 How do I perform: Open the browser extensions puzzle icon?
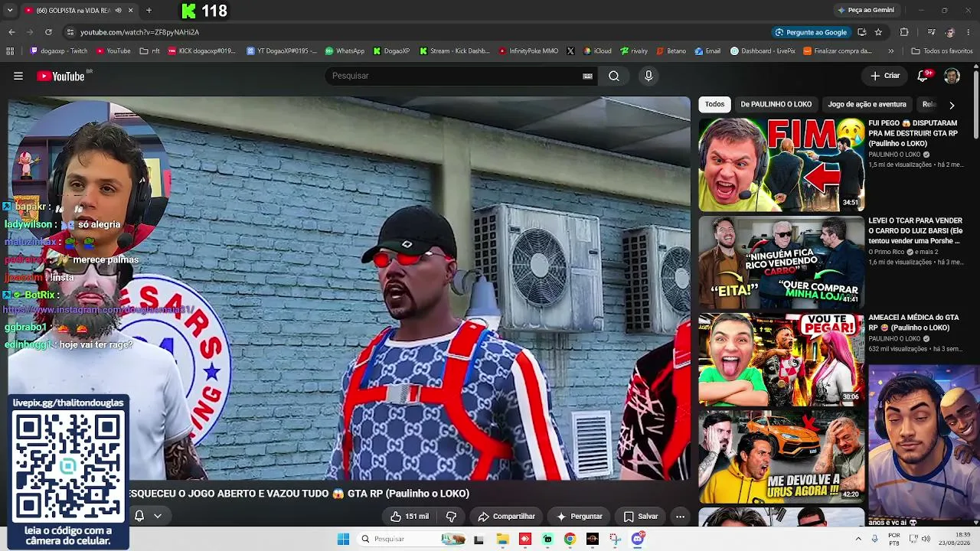[x=904, y=32]
